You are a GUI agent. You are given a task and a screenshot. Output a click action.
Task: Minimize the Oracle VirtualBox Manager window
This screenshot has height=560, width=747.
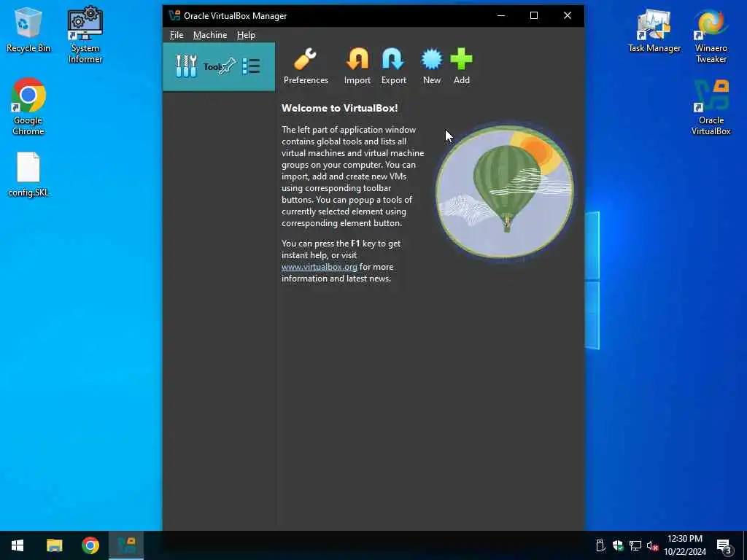[500, 16]
